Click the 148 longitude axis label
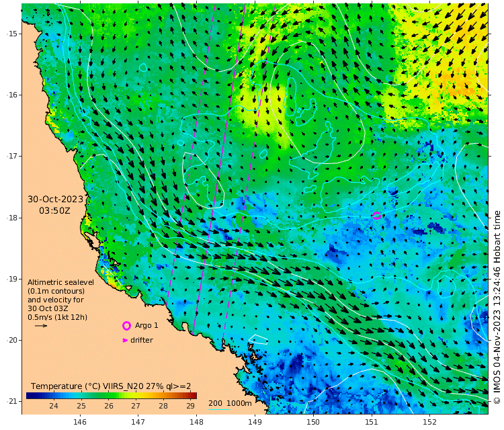The width and height of the screenshot is (504, 430). (x=196, y=422)
